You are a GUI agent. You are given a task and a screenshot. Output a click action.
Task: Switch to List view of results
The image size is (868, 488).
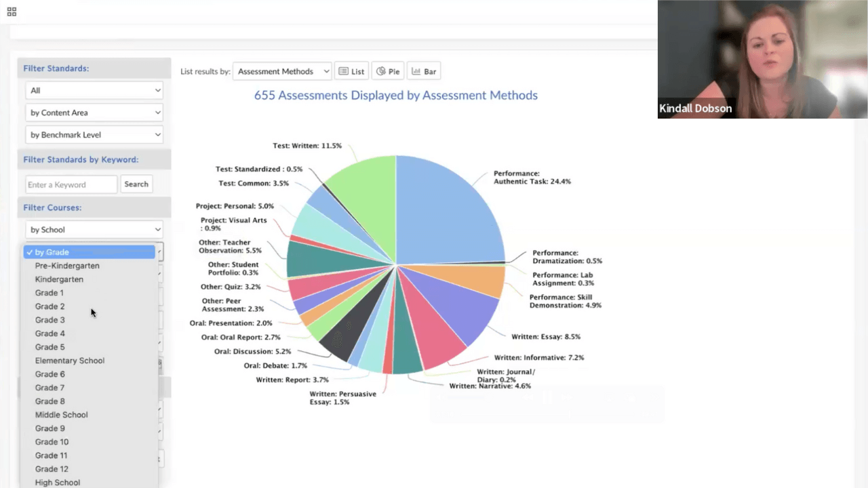351,71
